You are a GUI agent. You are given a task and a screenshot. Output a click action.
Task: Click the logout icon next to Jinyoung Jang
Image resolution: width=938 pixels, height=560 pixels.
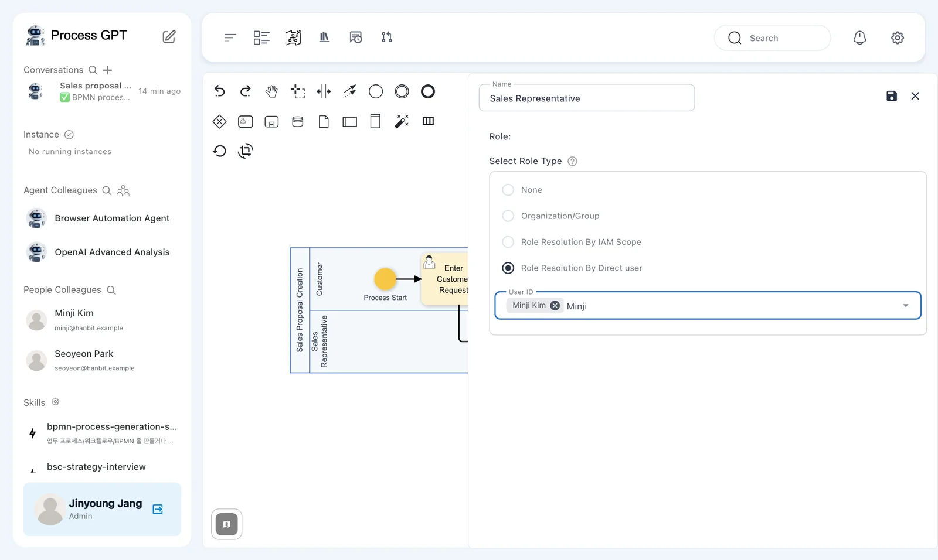click(x=158, y=509)
